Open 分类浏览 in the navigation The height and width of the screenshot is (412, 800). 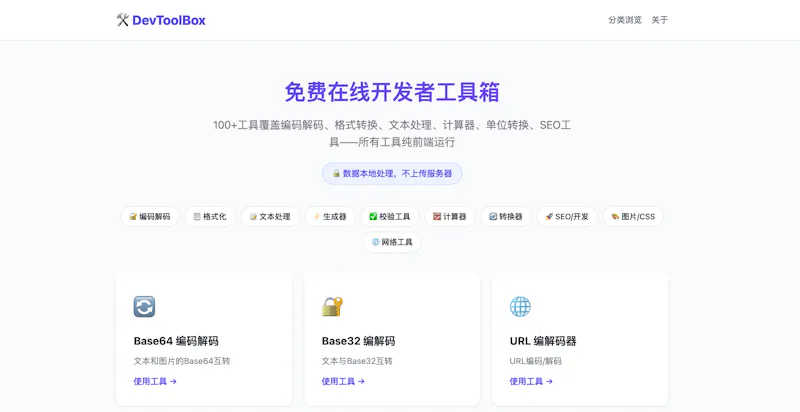coord(624,20)
